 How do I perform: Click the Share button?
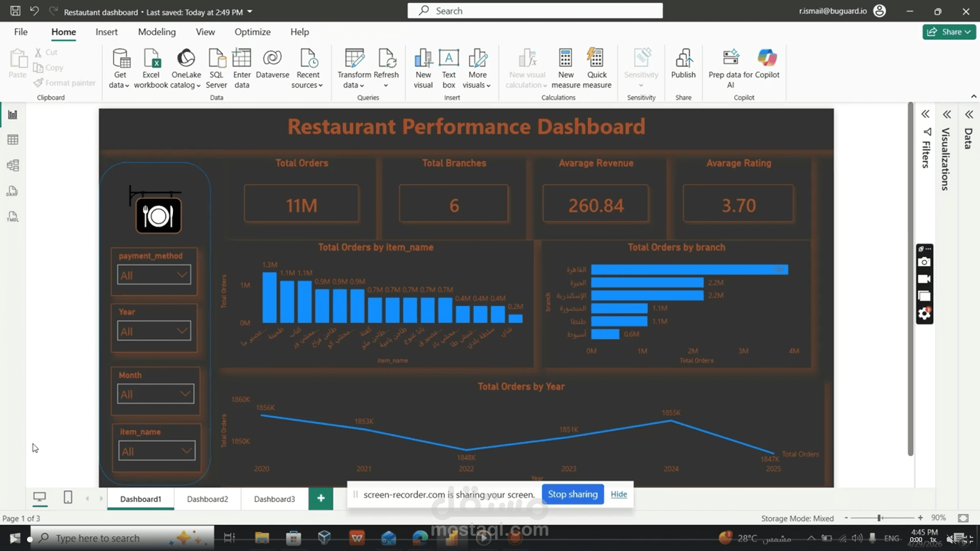[x=949, y=32]
